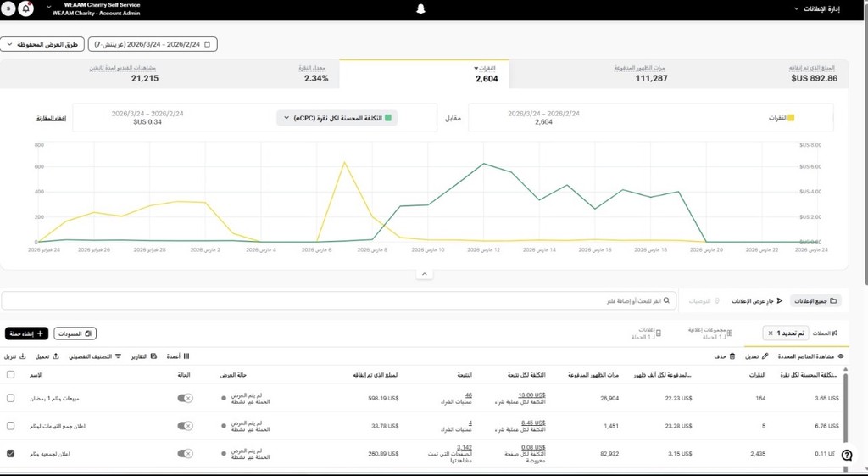Open the notifications bell
The width and height of the screenshot is (868, 476).
(26, 8)
